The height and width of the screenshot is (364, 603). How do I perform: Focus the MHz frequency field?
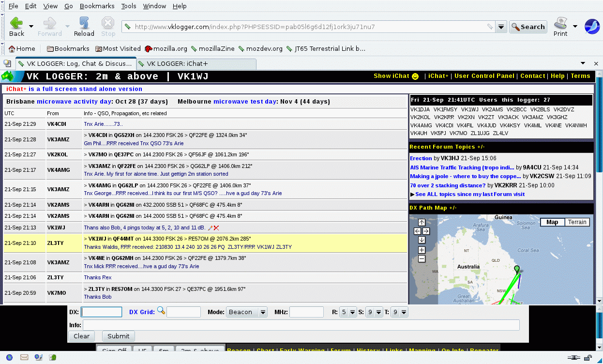pyautogui.click(x=307, y=312)
